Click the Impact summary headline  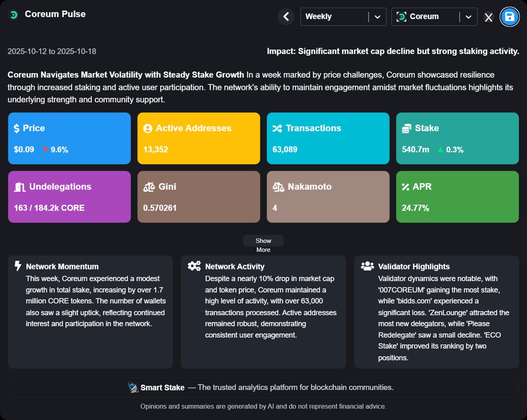click(393, 51)
